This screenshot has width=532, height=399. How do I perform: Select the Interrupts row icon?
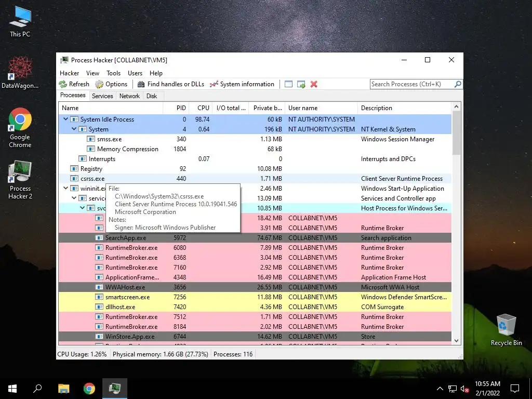(83, 158)
